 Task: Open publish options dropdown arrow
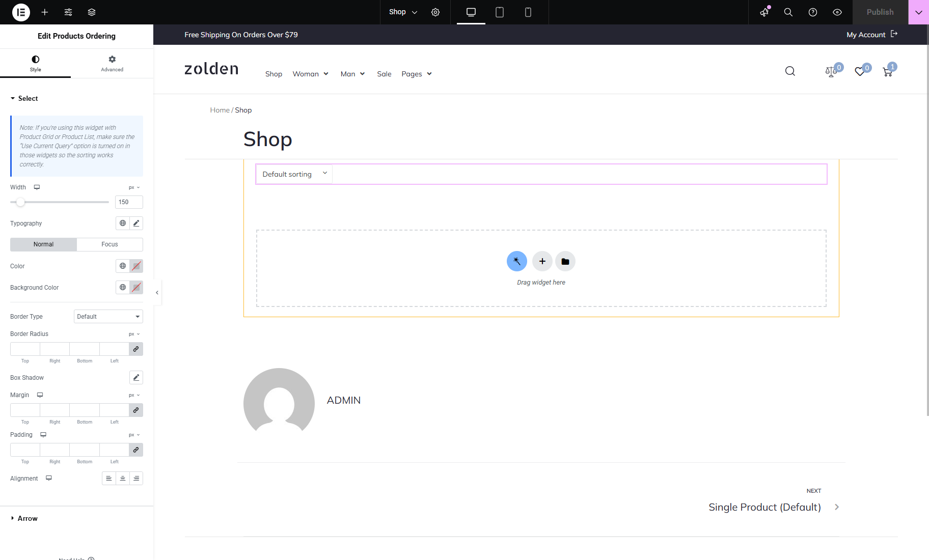(919, 12)
